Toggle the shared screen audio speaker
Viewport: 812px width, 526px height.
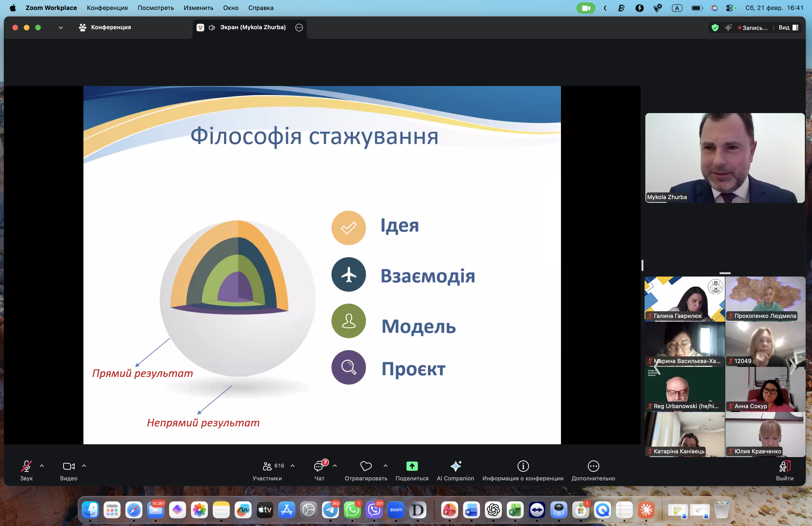tap(212, 28)
